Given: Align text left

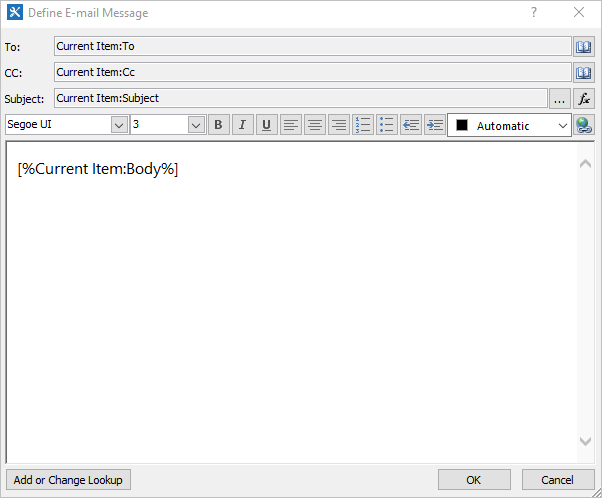Looking at the screenshot, I should click(291, 125).
